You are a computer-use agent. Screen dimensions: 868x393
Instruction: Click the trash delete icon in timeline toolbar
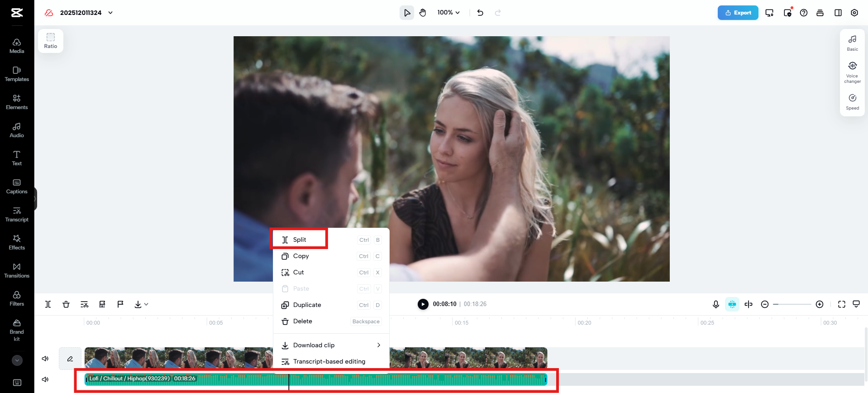pyautogui.click(x=66, y=304)
